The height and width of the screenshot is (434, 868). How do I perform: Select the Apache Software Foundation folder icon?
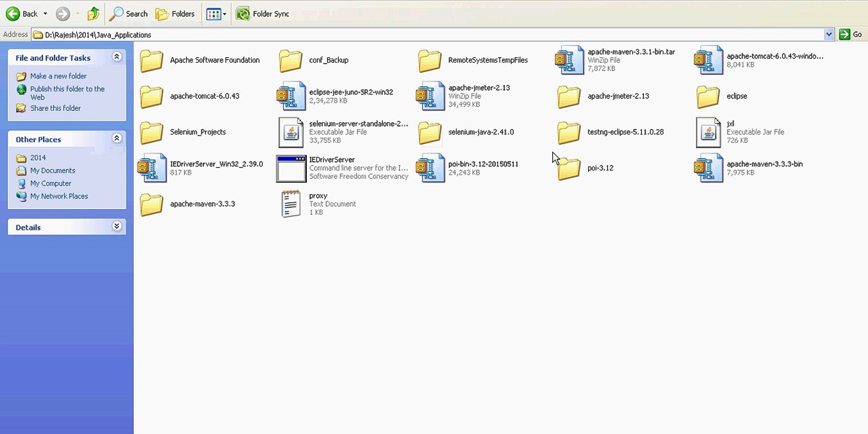(151, 60)
